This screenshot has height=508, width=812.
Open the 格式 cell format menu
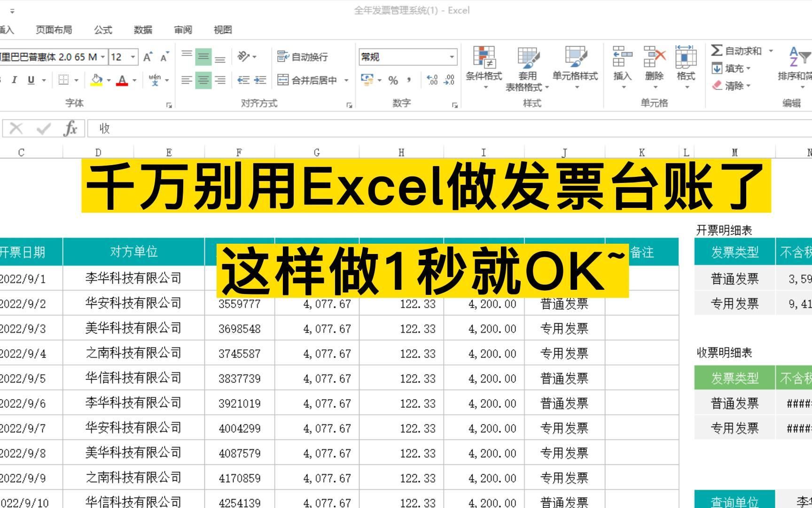[686, 68]
